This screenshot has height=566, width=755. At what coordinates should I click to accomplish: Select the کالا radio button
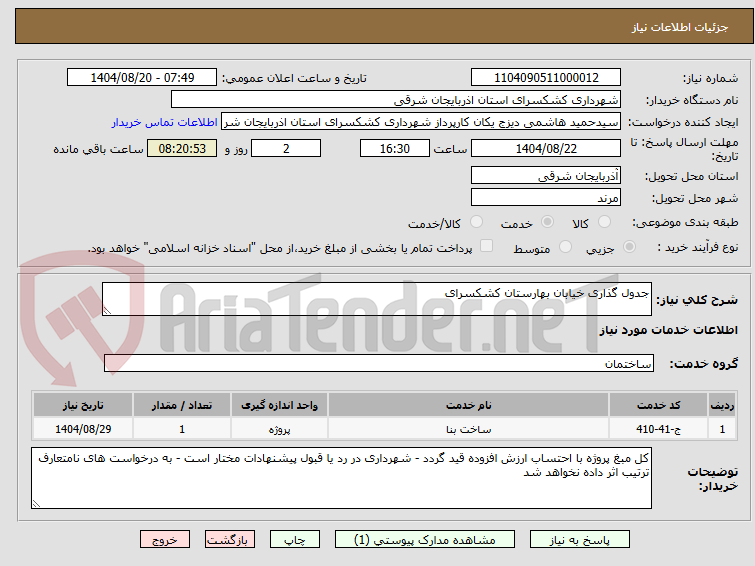(x=604, y=222)
